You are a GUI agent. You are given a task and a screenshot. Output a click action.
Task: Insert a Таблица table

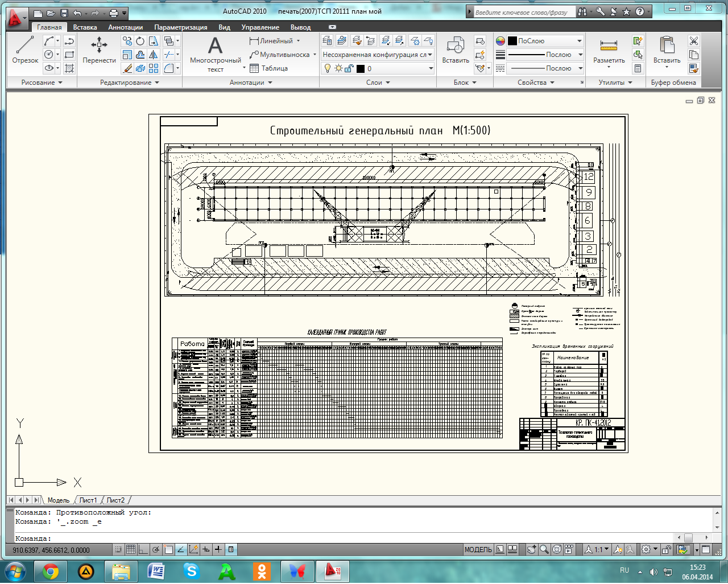point(268,68)
